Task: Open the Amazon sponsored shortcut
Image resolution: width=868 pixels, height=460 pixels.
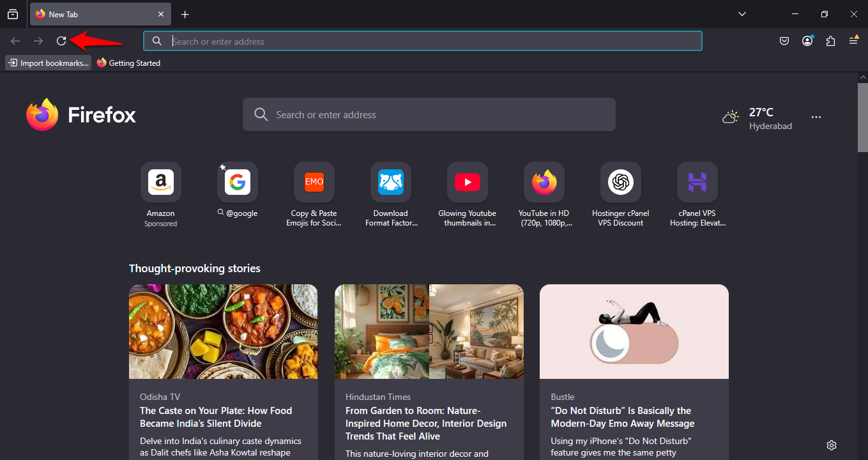Action: [x=161, y=195]
